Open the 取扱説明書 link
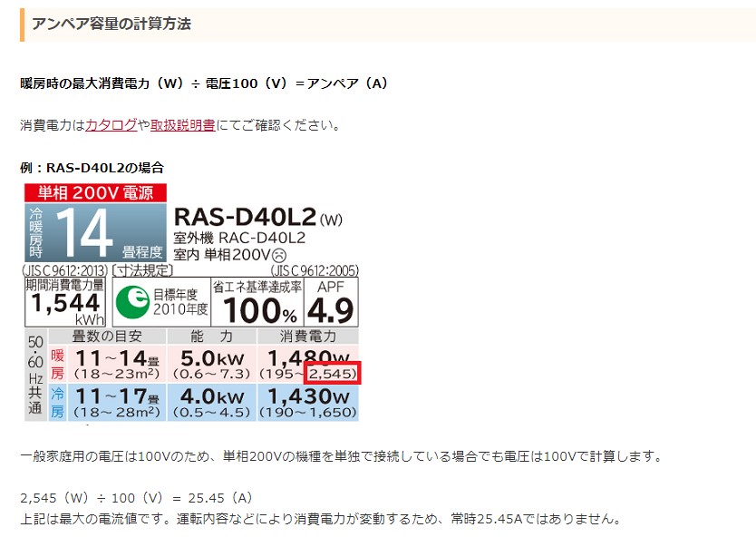Image resolution: width=756 pixels, height=547 pixels. coord(183,125)
